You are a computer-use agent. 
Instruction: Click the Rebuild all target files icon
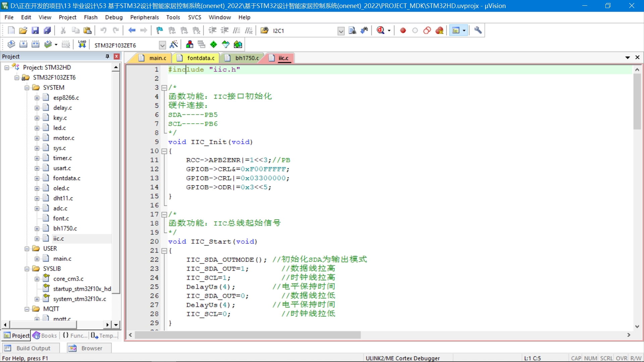coord(35,44)
